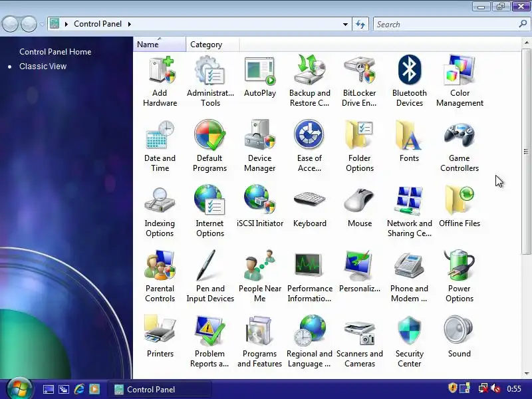The width and height of the screenshot is (532, 399).
Task: Click the vertical scrollbar thumb
Action: [x=526, y=152]
